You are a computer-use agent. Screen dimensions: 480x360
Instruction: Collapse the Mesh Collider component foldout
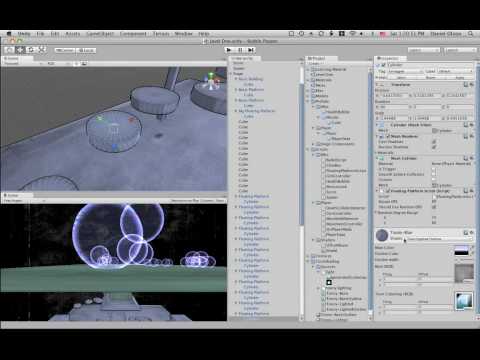pos(378,158)
